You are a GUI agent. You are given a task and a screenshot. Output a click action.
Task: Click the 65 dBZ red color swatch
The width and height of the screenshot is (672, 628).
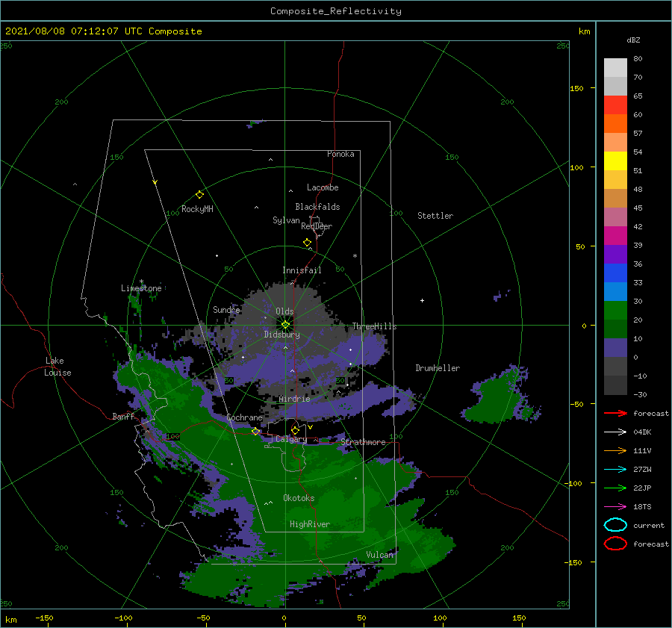(615, 105)
